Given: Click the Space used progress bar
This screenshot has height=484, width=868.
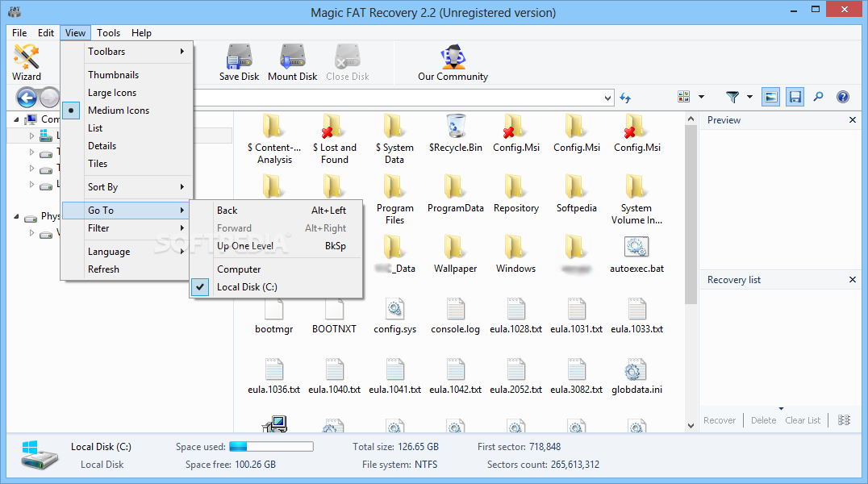Looking at the screenshot, I should [x=271, y=446].
